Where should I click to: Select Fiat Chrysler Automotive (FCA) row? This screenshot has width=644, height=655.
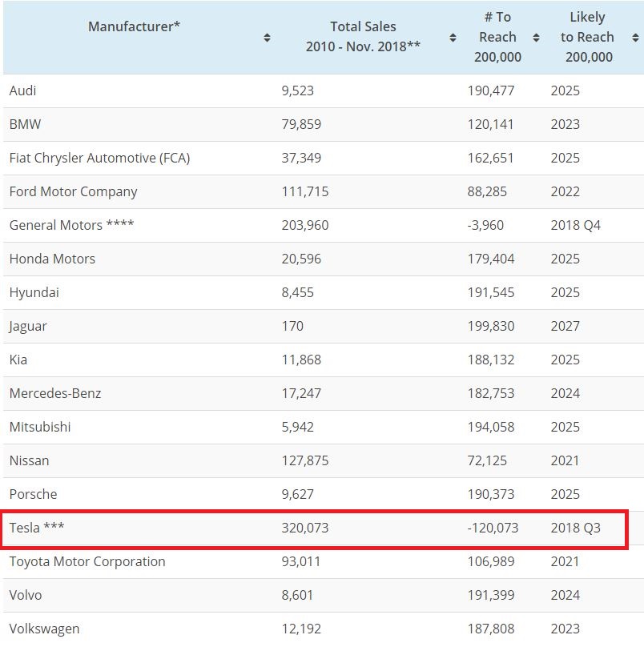pos(99,158)
